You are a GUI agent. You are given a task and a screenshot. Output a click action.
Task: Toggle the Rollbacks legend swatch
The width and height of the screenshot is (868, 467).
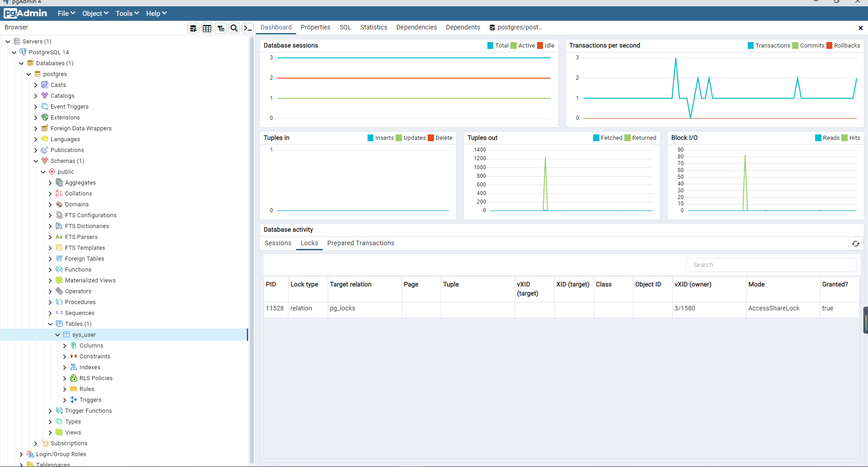(x=830, y=46)
